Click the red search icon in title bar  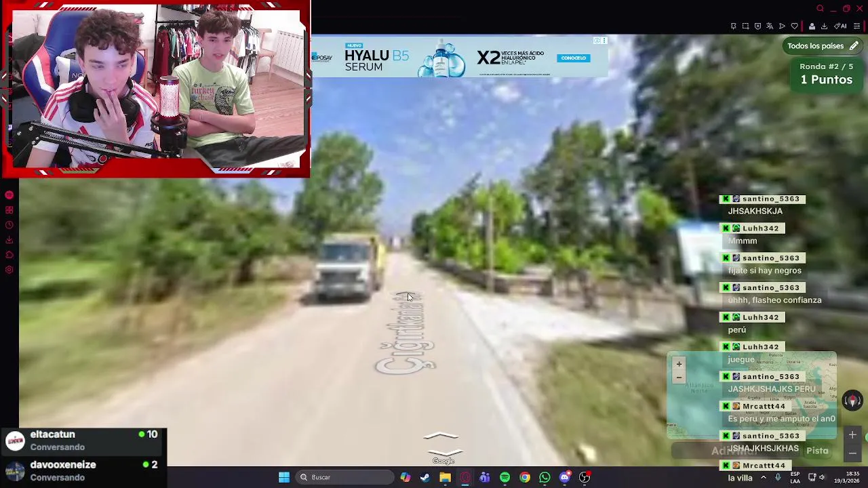pos(821,9)
